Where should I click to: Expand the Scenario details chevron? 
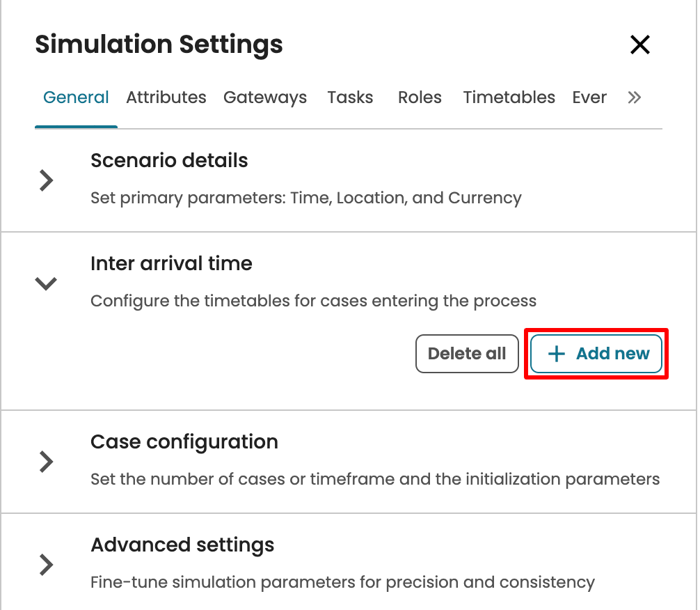tap(46, 180)
